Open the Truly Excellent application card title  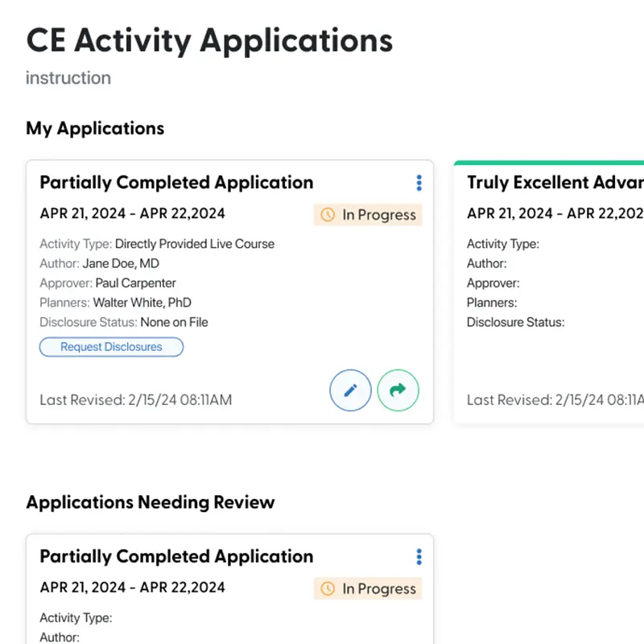pyautogui.click(x=555, y=183)
